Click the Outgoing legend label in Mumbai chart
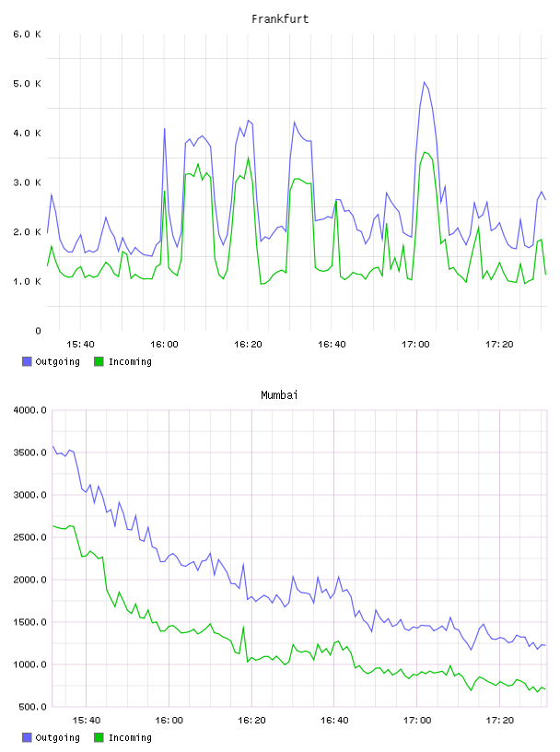This screenshot has height=752, width=560. tap(57, 738)
